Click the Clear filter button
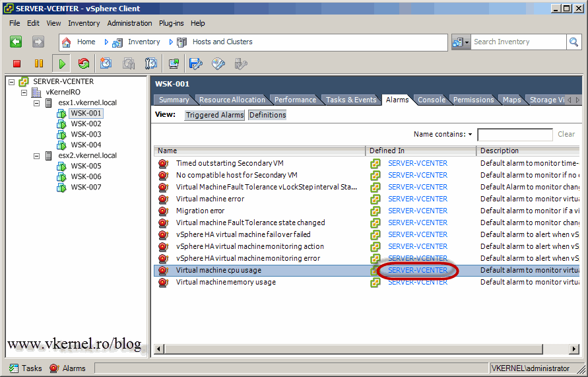 click(x=566, y=134)
